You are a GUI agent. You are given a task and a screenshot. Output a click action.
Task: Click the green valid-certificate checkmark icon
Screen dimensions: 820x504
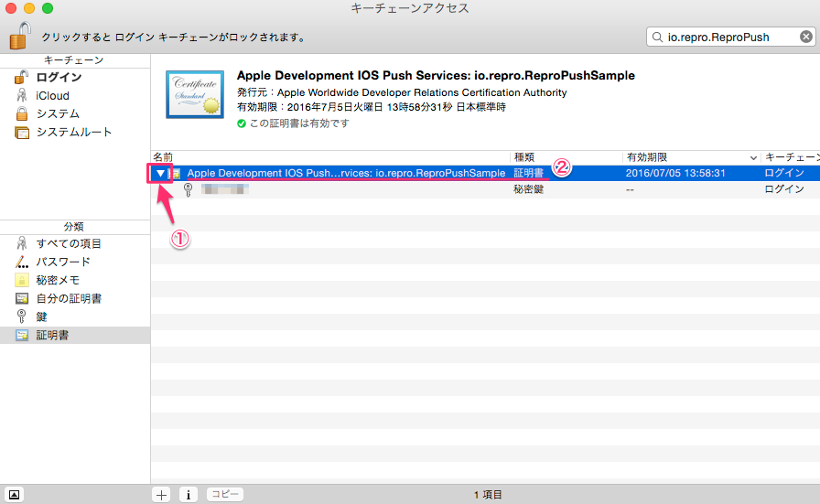[x=241, y=123]
